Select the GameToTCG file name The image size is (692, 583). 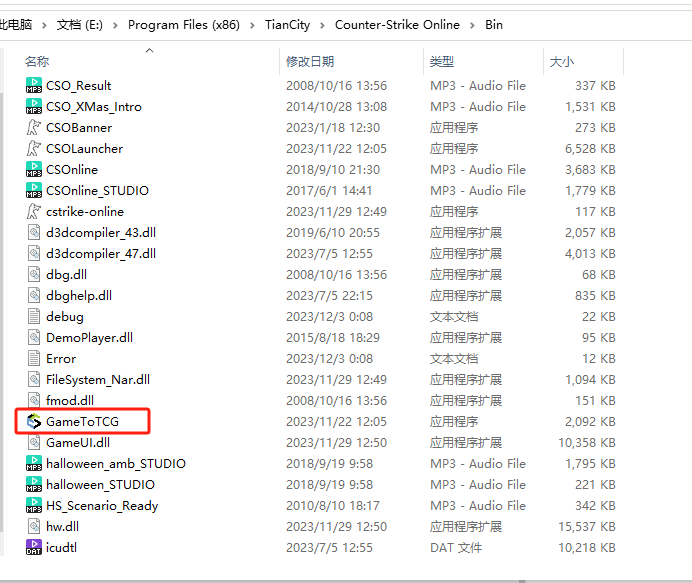(x=83, y=421)
